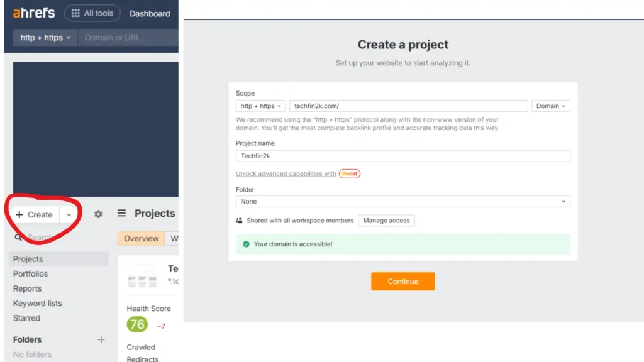Open Portfolios in the sidebar
The width and height of the screenshot is (644, 362).
30,274
